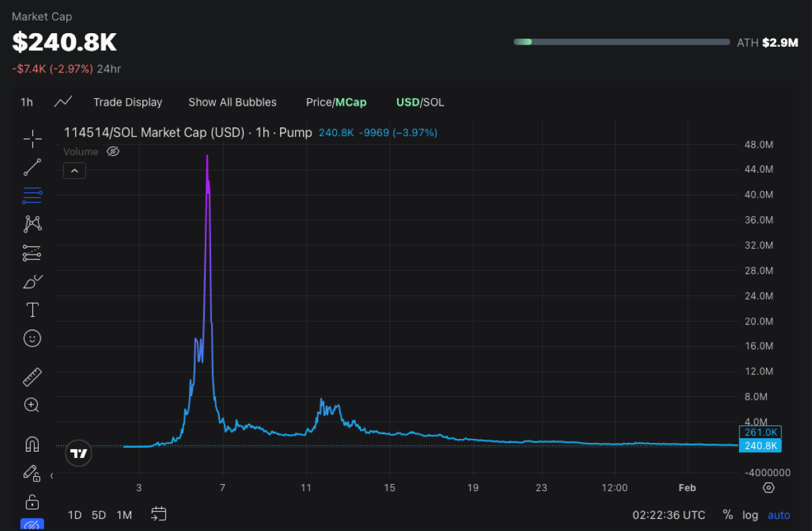812x531 pixels.
Task: Activate the zoom in tool
Action: click(x=32, y=405)
